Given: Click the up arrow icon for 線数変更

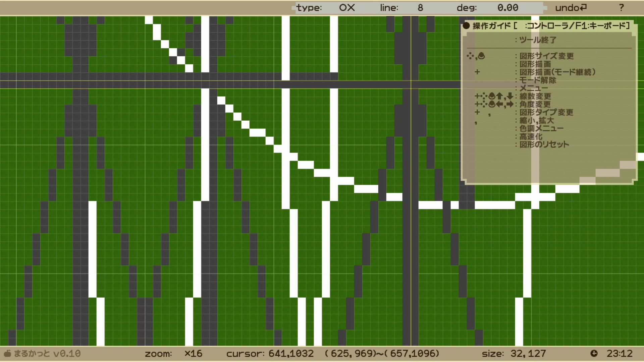Looking at the screenshot, I should [x=500, y=96].
